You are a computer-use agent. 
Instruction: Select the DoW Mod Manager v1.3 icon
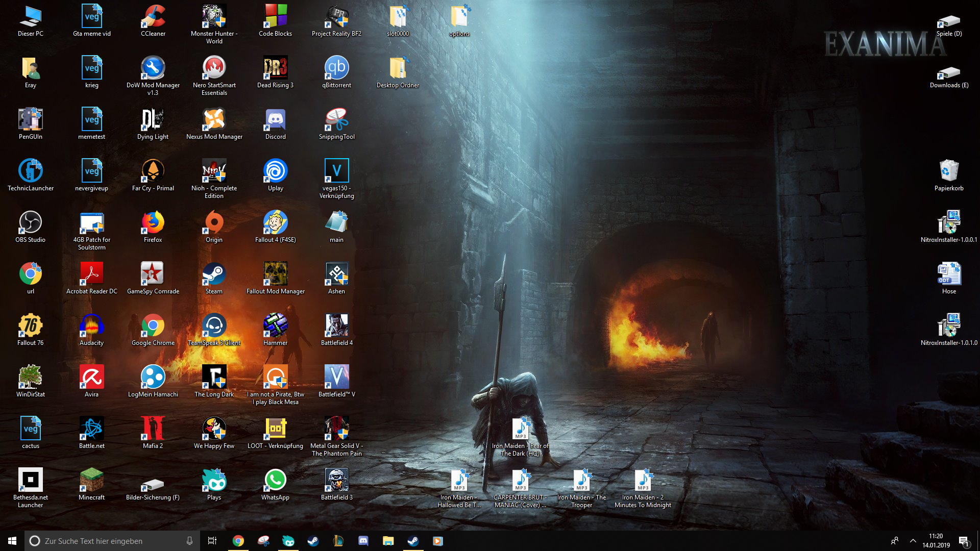tap(153, 76)
